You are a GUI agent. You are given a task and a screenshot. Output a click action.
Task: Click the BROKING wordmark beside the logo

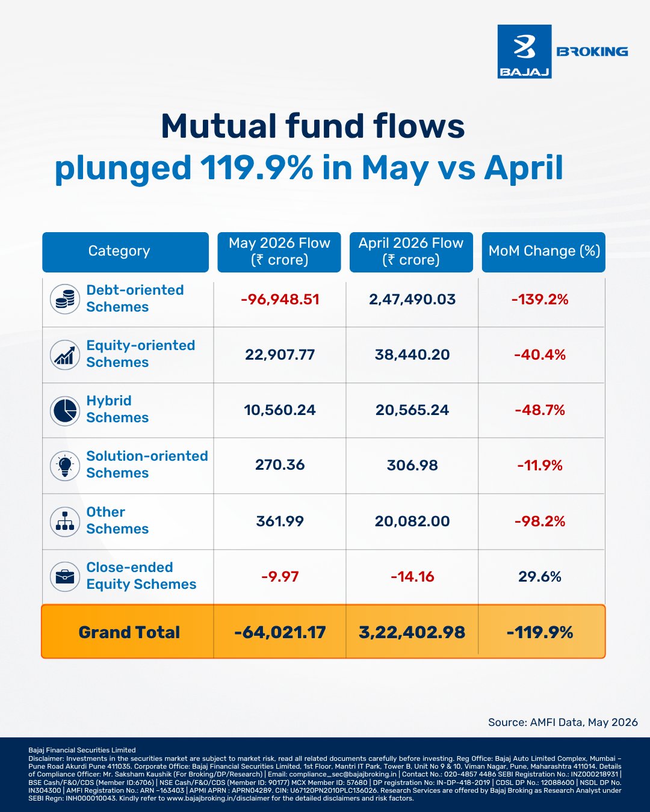pyautogui.click(x=592, y=52)
